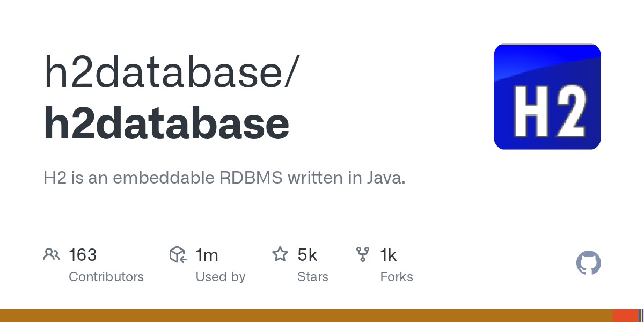Click the 163 contributors count
Viewport: 644px width, 322px height.
(x=83, y=255)
